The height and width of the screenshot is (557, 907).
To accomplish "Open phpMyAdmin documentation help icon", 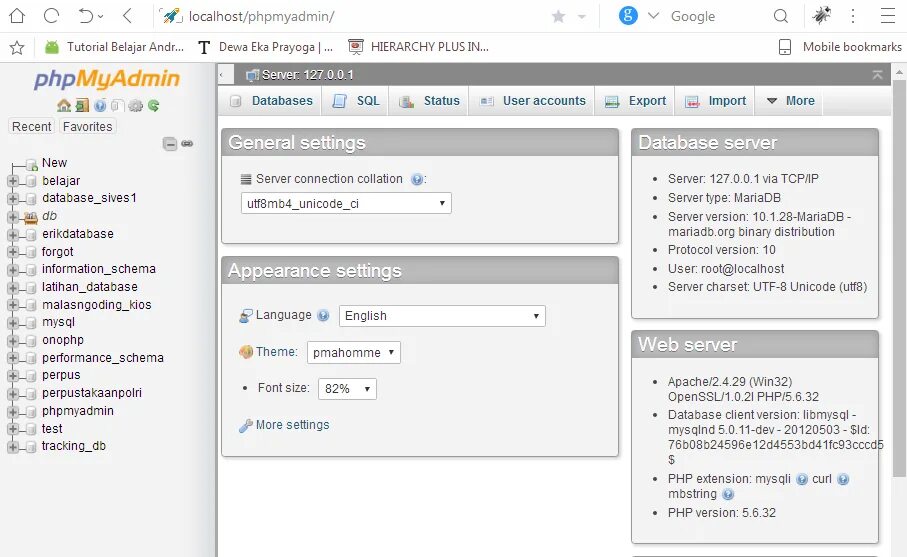I will (x=100, y=105).
